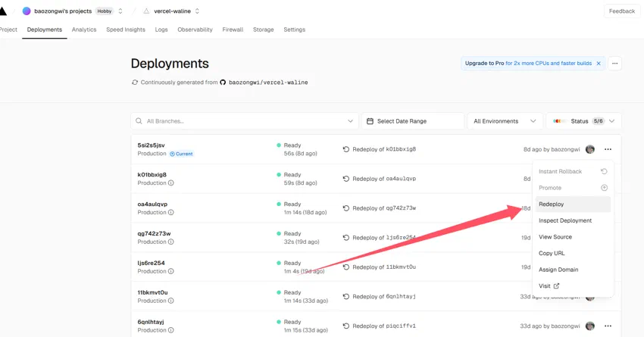Toggle the ellipsis menu for 5si2s5jsv row
The width and height of the screenshot is (644, 337).
(608, 149)
